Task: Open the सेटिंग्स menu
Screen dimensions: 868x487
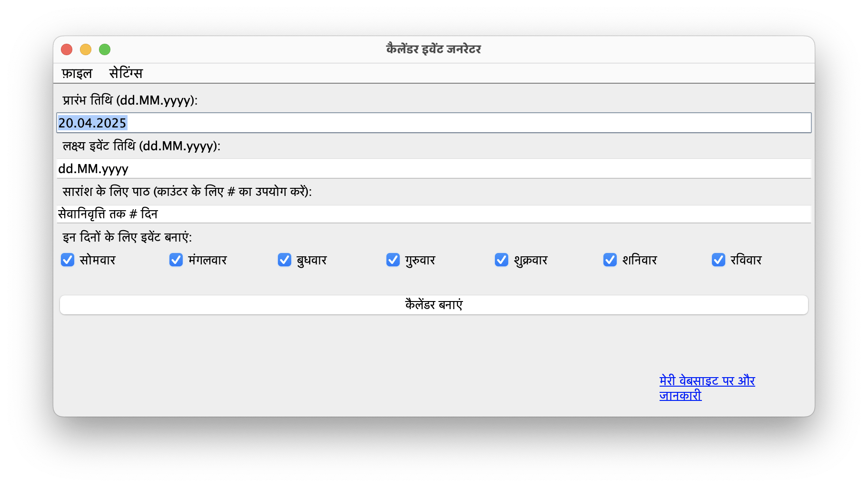Action: coord(126,73)
